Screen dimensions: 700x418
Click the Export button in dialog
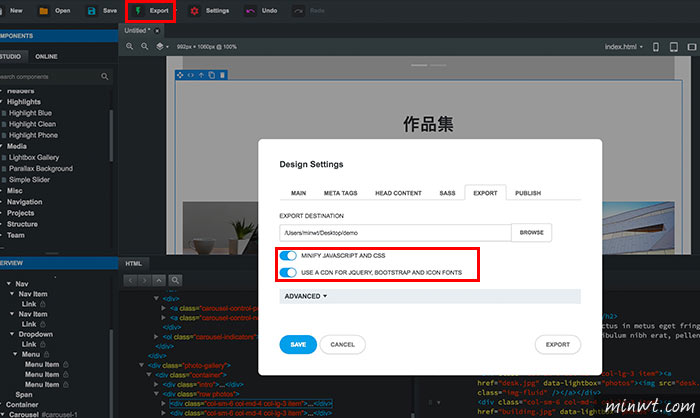click(558, 344)
